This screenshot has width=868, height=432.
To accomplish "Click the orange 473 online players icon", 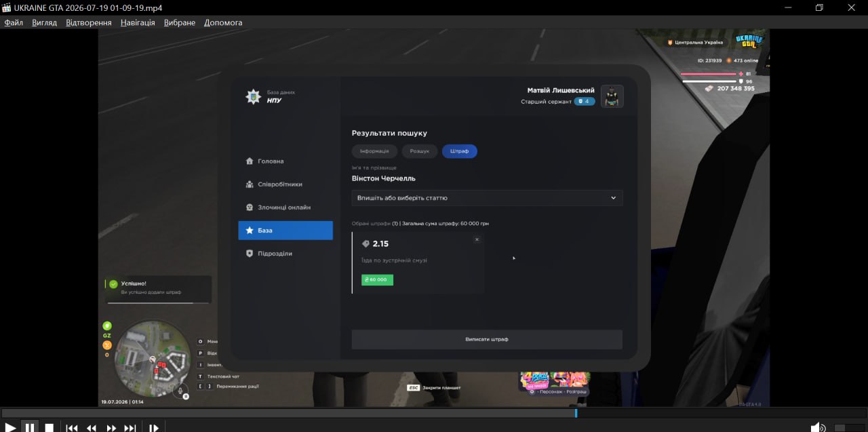I will click(729, 60).
